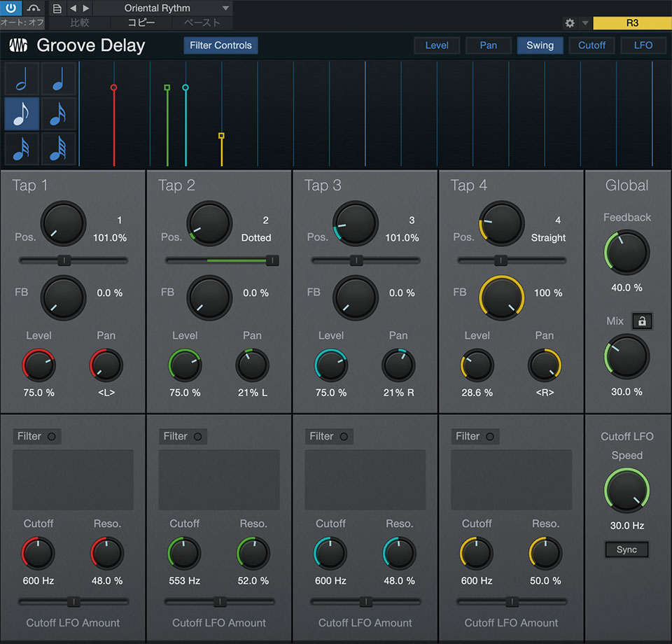This screenshot has height=644, width=672.
Task: Click the Tap 4 FB knob
Action: (x=501, y=297)
